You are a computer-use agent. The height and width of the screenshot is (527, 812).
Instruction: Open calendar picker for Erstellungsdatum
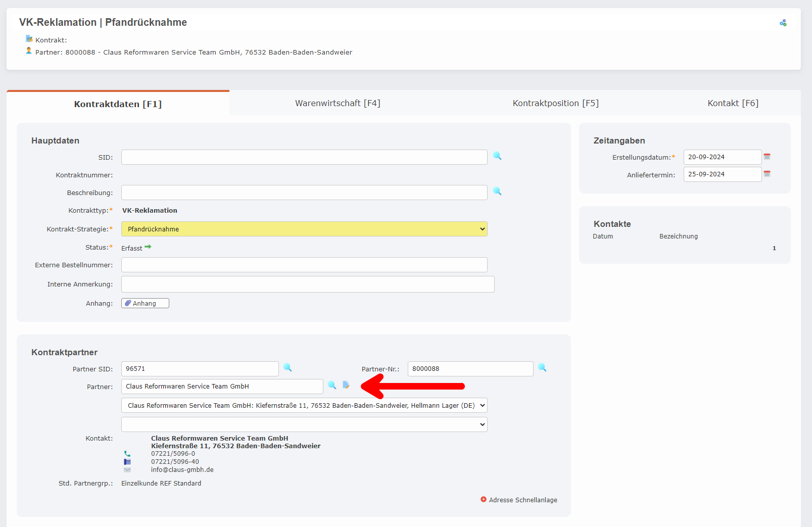(x=767, y=157)
